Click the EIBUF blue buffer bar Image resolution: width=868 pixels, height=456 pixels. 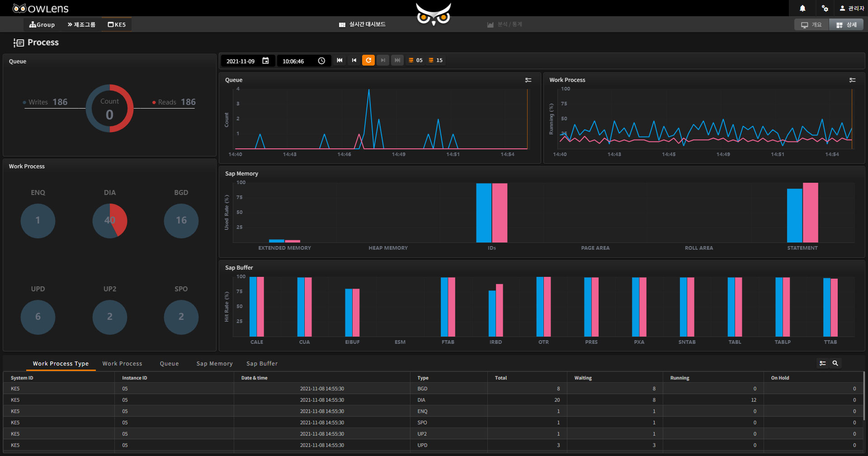(x=349, y=313)
